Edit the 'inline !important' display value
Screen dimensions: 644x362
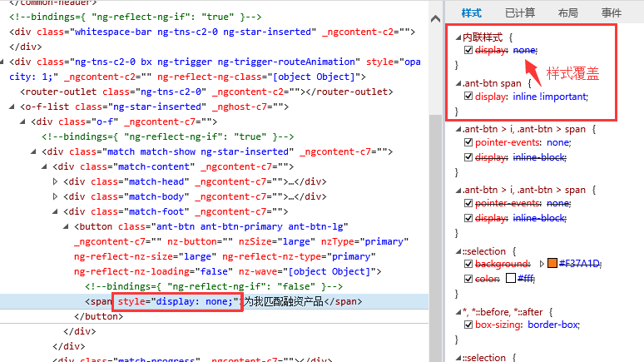point(550,97)
